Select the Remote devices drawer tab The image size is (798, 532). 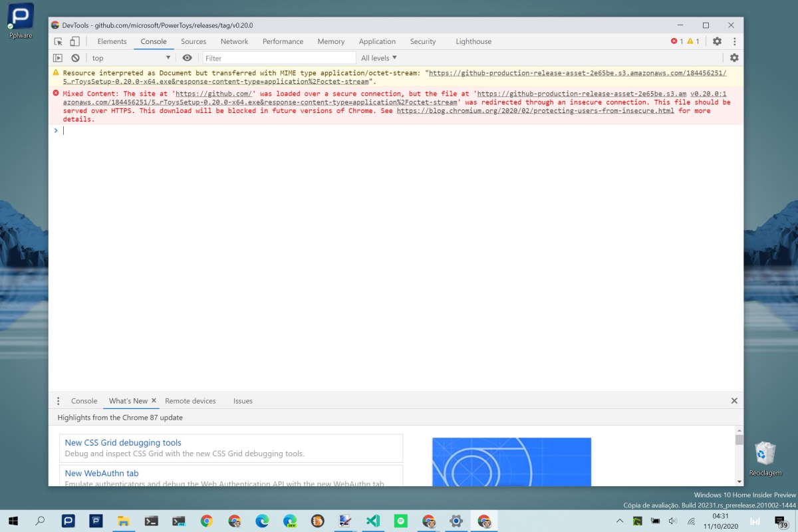click(x=190, y=401)
